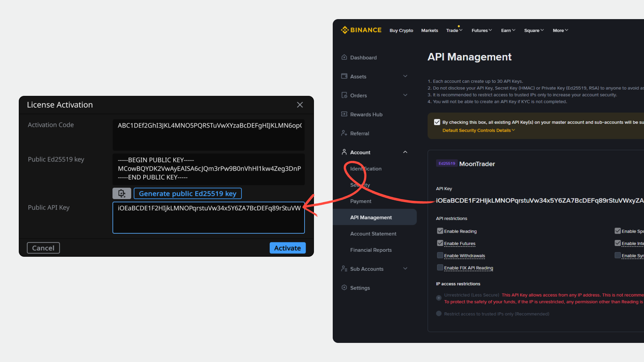Click the Assets wallet icon
Viewport: 644px width, 362px height.
[x=344, y=76]
